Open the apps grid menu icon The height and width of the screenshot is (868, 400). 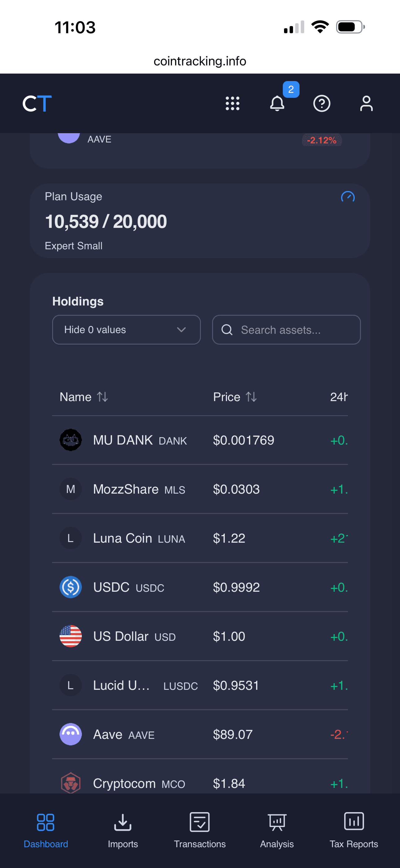(x=232, y=103)
